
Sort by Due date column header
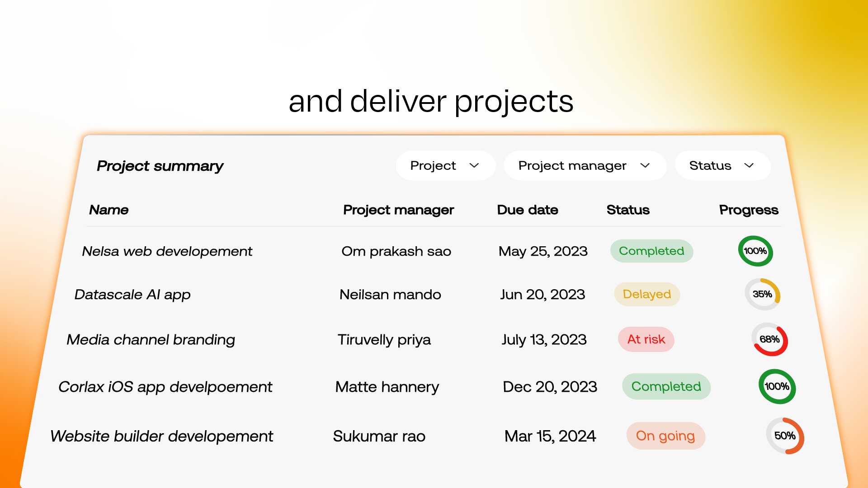(528, 210)
